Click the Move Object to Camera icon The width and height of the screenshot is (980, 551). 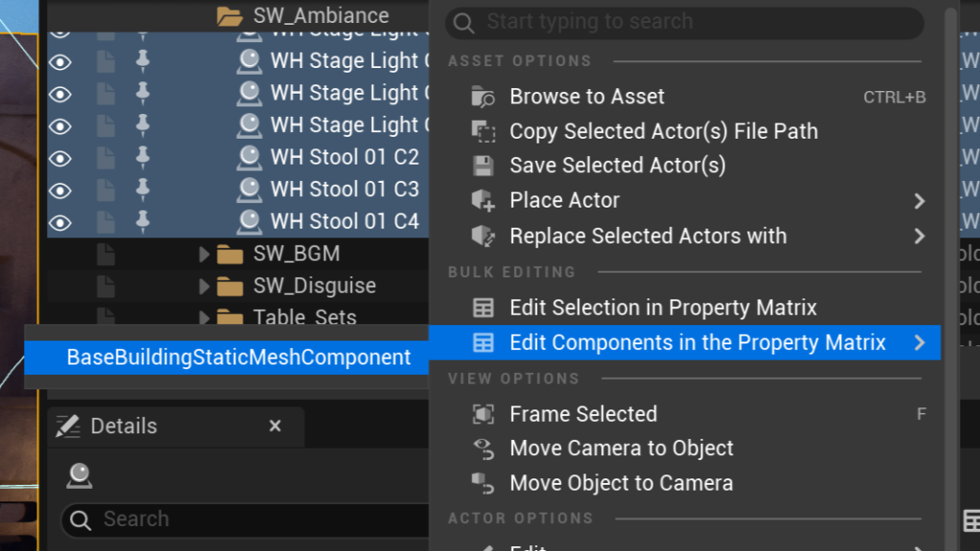[x=484, y=483]
